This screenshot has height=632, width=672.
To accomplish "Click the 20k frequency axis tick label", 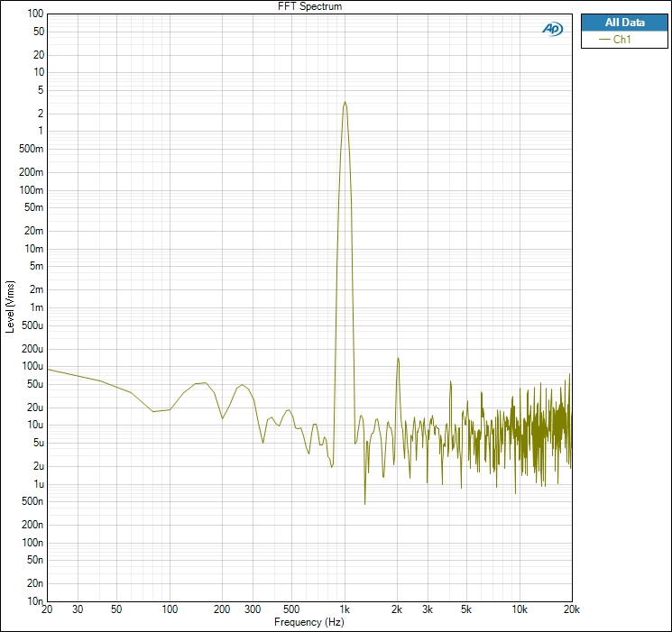I will point(572,609).
